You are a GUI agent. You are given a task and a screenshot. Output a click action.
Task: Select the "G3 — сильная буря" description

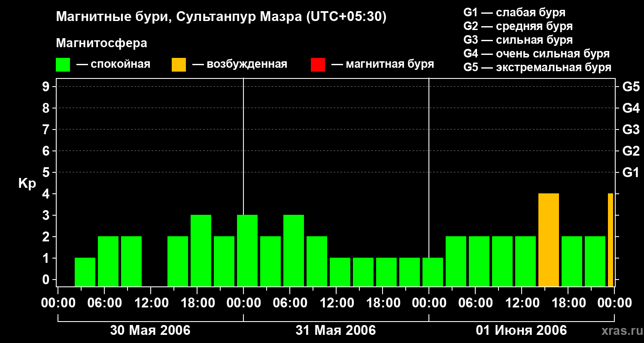pyautogui.click(x=518, y=40)
